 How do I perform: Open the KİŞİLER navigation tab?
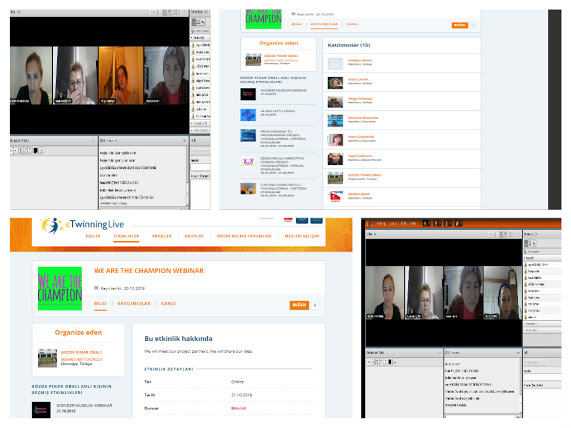[x=93, y=236]
